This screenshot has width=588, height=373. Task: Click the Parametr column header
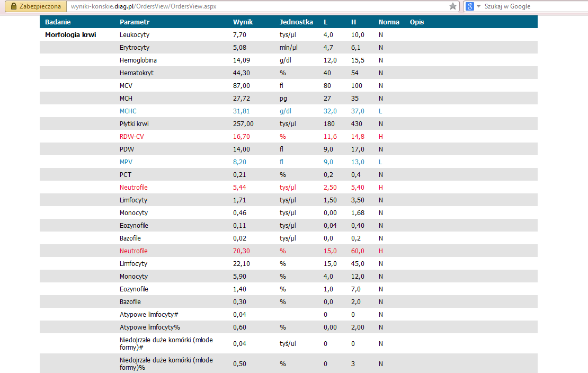coord(135,22)
